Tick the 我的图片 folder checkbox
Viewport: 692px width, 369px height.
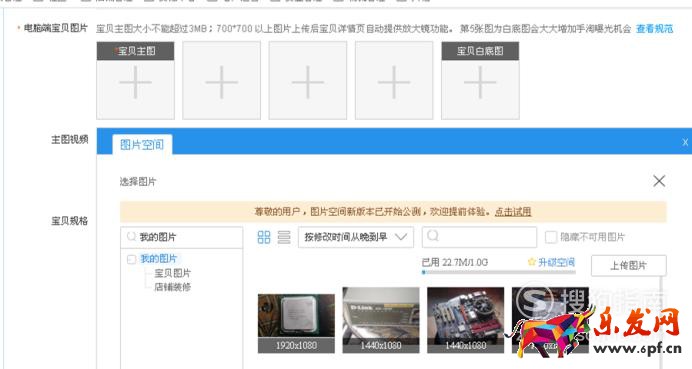coord(131,259)
